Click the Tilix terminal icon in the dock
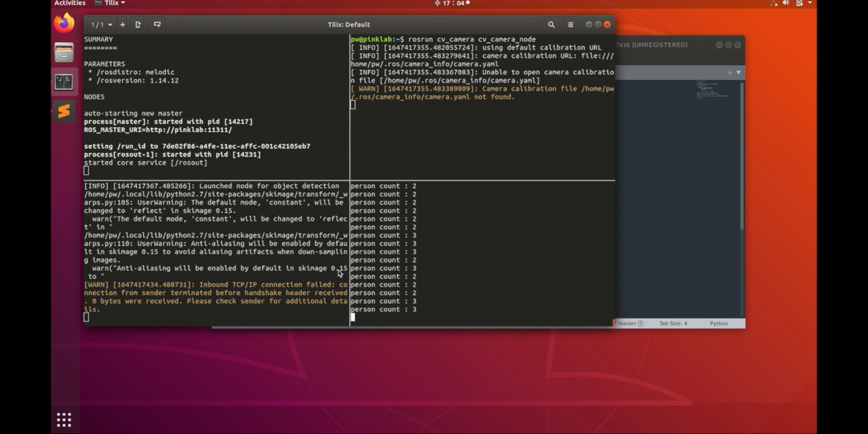 (64, 82)
